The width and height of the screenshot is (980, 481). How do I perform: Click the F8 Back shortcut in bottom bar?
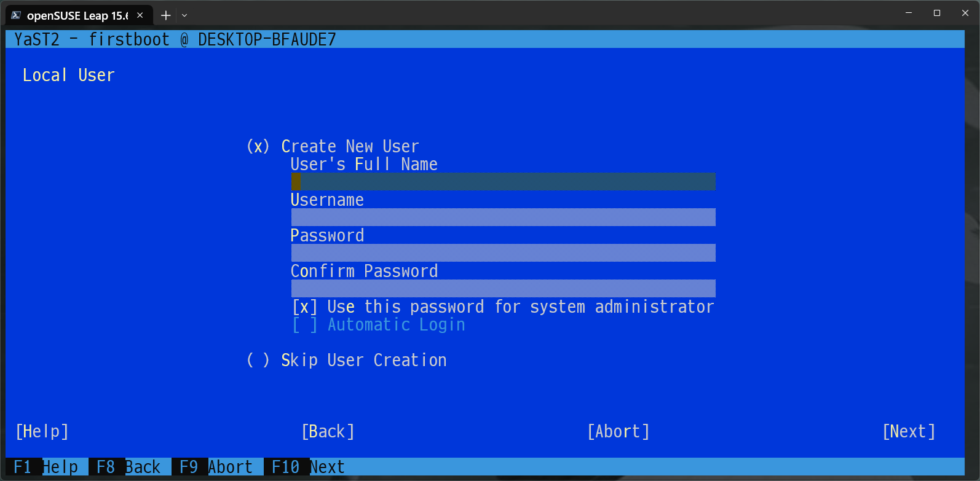pyautogui.click(x=128, y=467)
